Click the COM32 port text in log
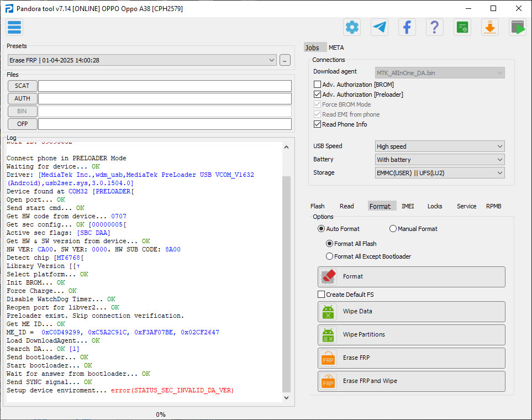 pos(78,191)
